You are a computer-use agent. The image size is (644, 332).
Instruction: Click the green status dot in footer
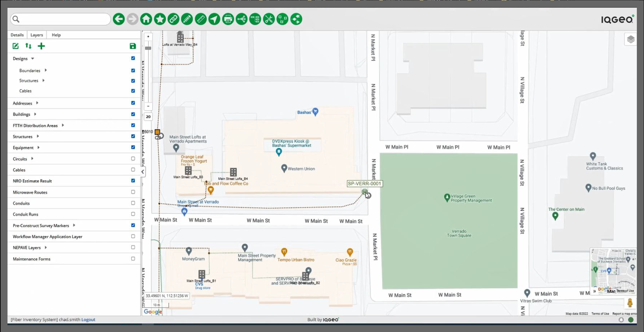click(x=631, y=320)
